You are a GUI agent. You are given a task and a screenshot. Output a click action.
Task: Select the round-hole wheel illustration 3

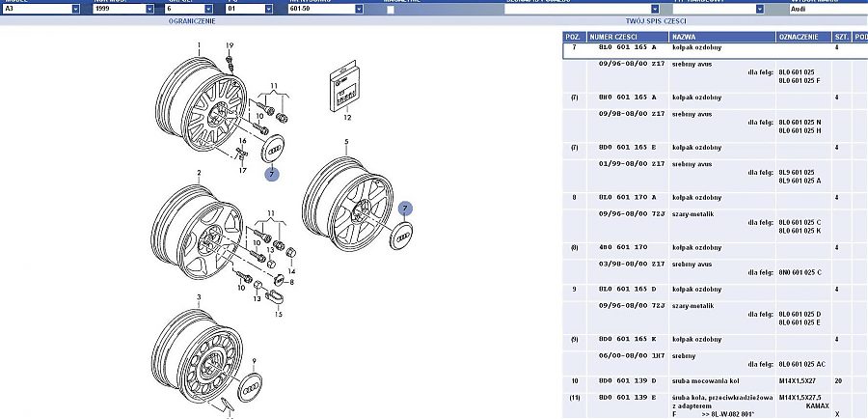[x=197, y=356]
